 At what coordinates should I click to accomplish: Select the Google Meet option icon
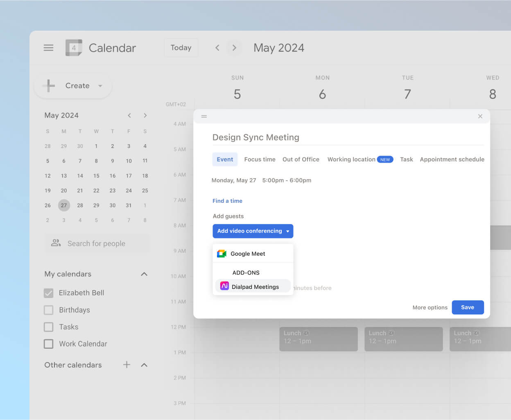221,253
